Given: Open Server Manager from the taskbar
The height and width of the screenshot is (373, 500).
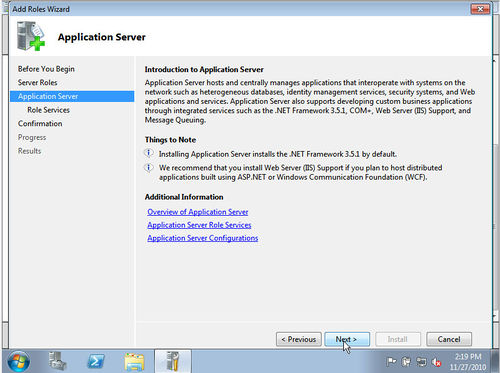Looking at the screenshot, I should coord(57,361).
